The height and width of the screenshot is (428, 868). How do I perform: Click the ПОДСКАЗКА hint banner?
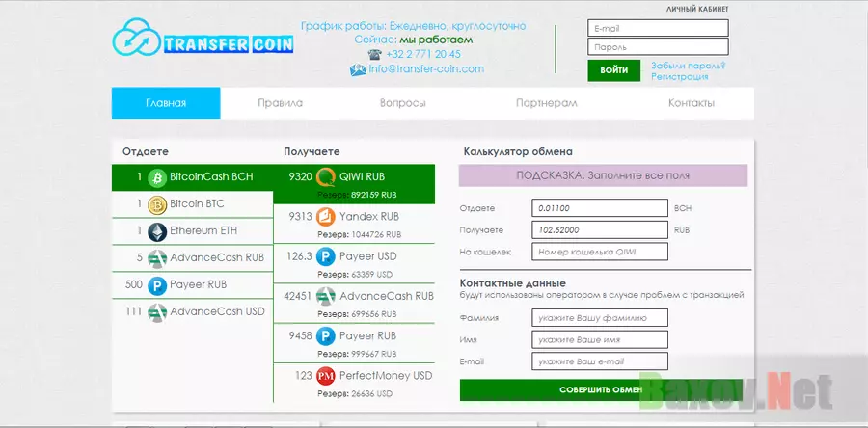[603, 175]
